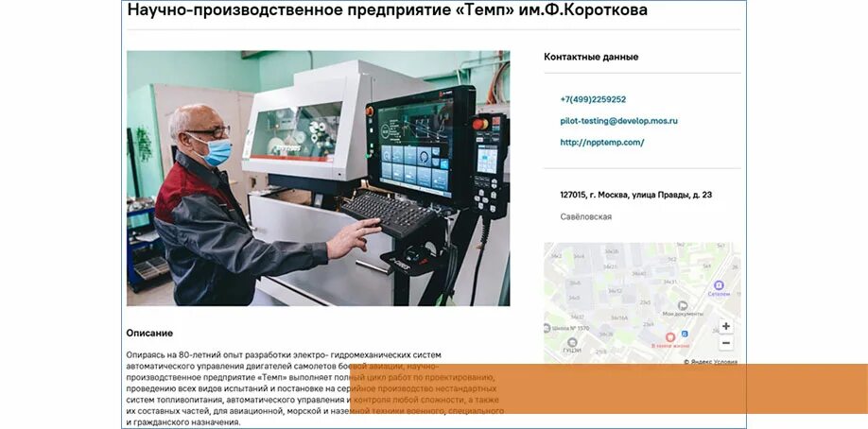Call the phone number +7(499)2259252
This screenshot has width=868, height=429.
pos(593,99)
